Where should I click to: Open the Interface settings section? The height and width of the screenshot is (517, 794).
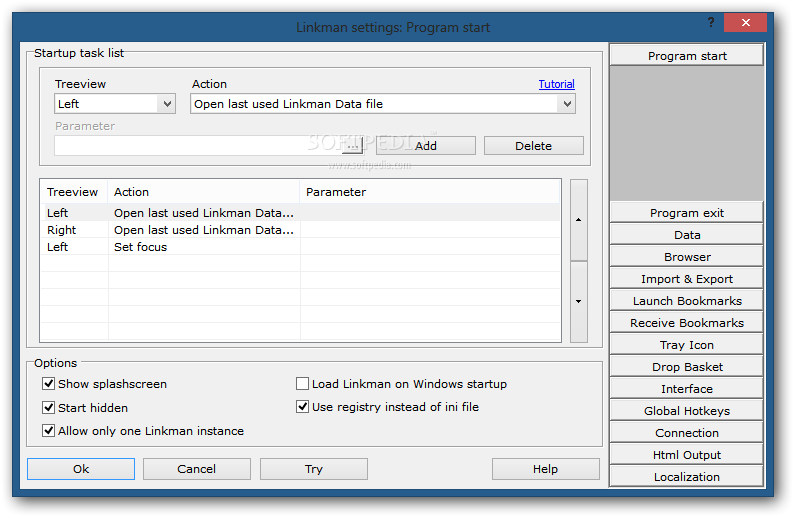coord(687,389)
